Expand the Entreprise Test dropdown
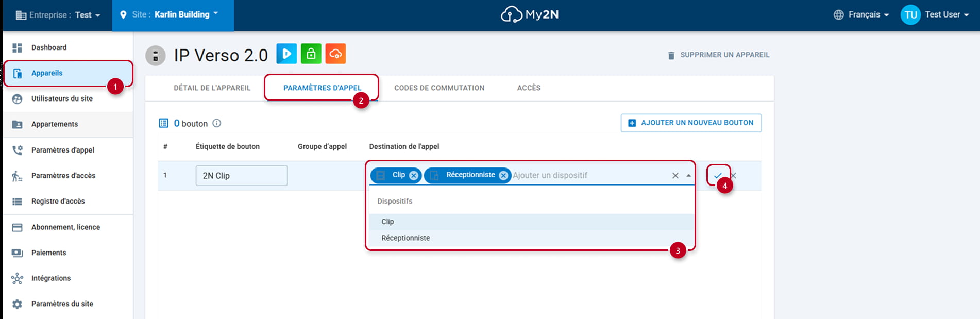Image resolution: width=980 pixels, height=319 pixels. (x=58, y=15)
